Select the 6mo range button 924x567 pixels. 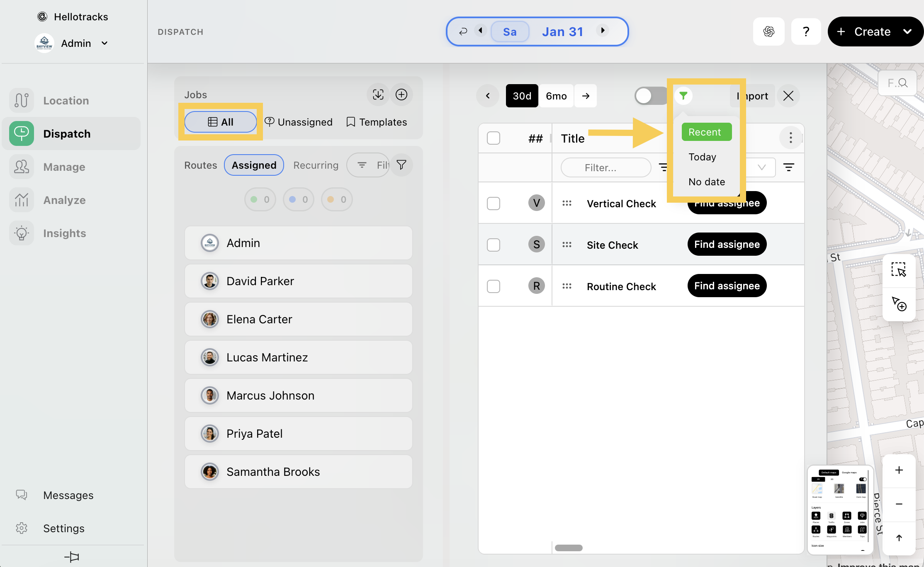coord(556,96)
